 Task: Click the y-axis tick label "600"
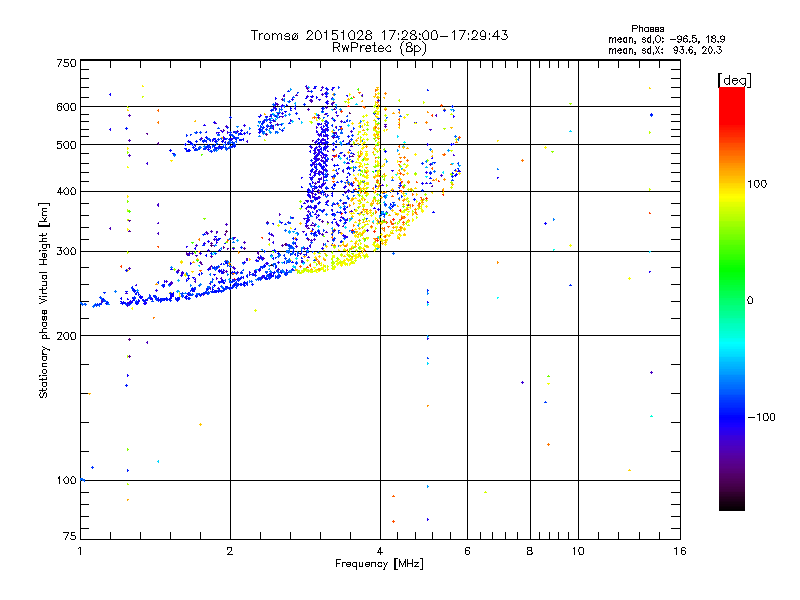point(66,107)
